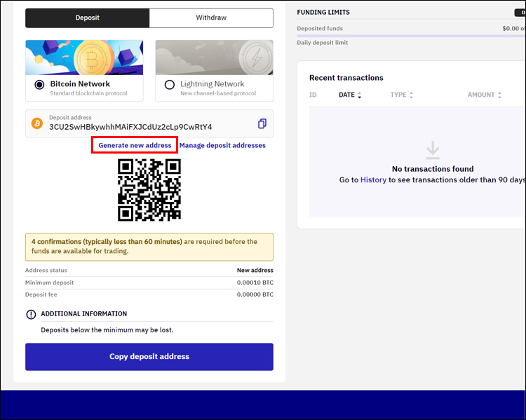Click the download arrow icon in transactions
The height and width of the screenshot is (420, 526).
433,150
